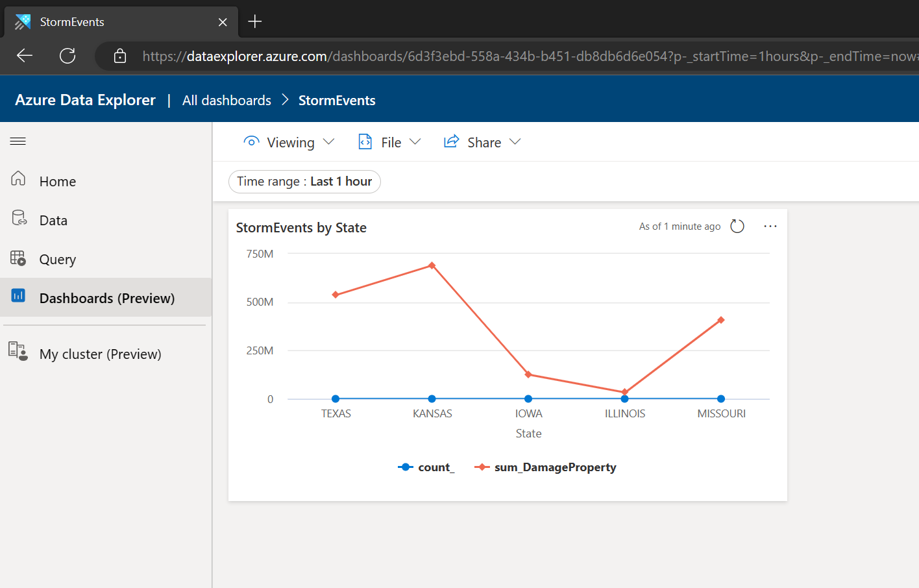The height and width of the screenshot is (588, 919).
Task: Click the TEXAS x-axis label
Action: (x=336, y=413)
